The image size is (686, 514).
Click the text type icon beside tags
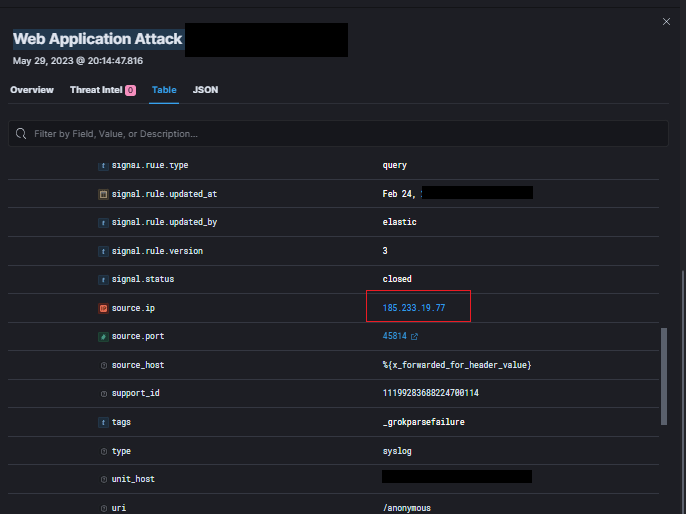coord(103,422)
